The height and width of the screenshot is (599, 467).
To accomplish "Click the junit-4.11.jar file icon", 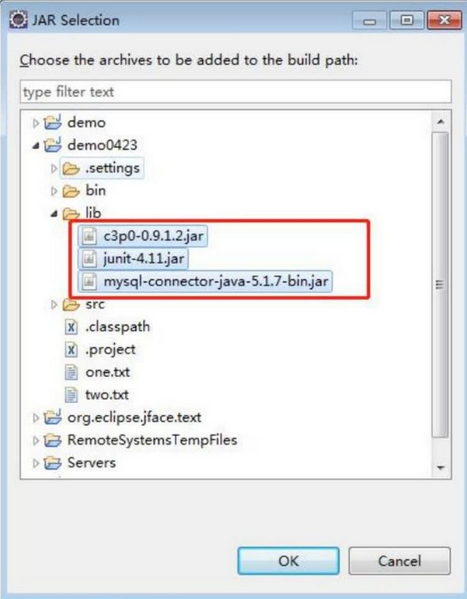I will [x=89, y=259].
